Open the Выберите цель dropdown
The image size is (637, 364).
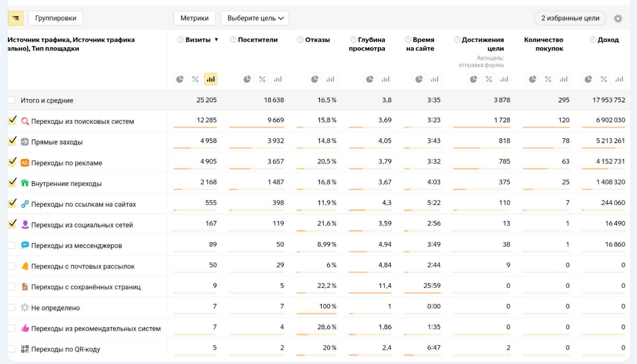pyautogui.click(x=255, y=18)
